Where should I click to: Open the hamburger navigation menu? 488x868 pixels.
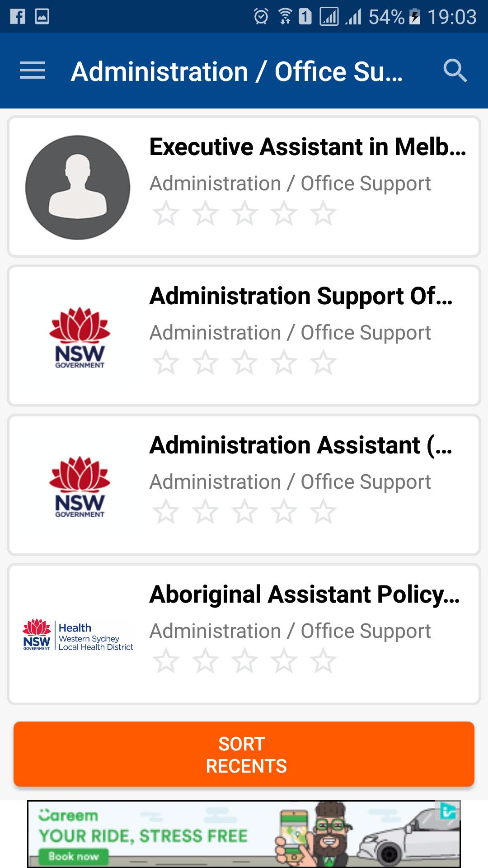tap(33, 71)
